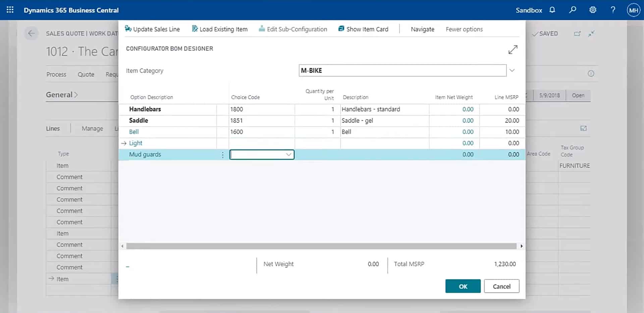Viewport: 644px width, 313px height.
Task: Click the MH user account avatar
Action: [633, 10]
